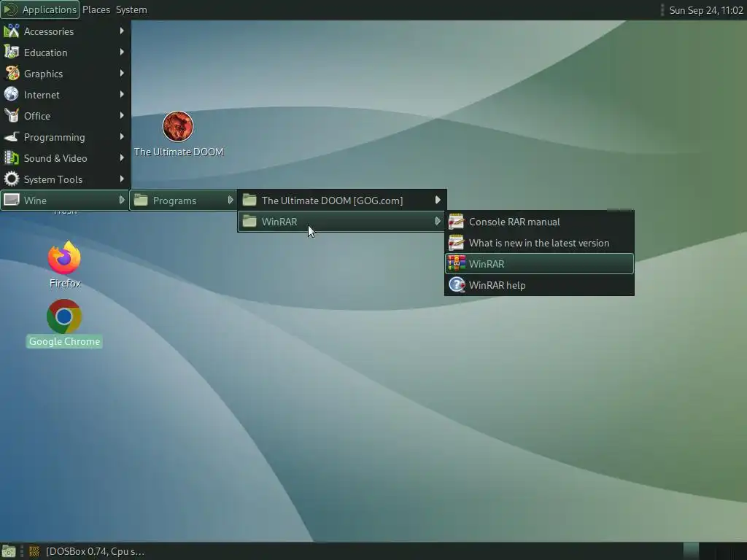Expand arrow next to Graphics
Image resolution: width=747 pixels, height=560 pixels.
coord(122,73)
